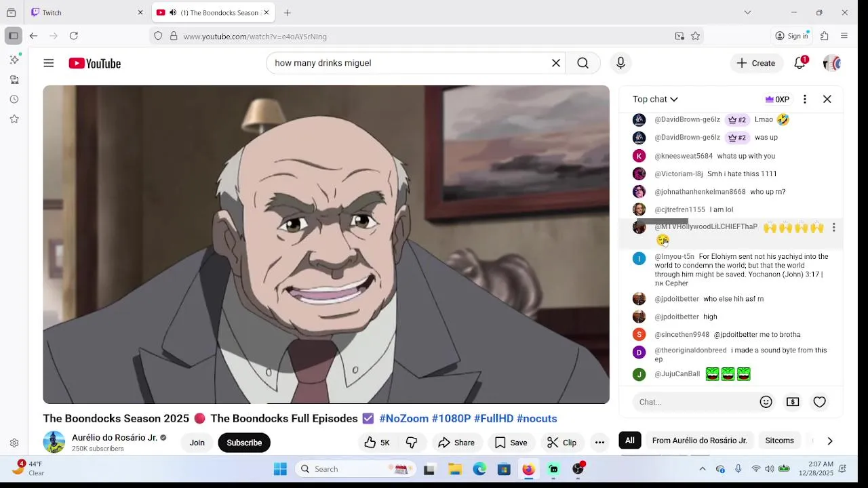Send a heart reaction in chat
The width and height of the screenshot is (868, 488).
point(820,402)
